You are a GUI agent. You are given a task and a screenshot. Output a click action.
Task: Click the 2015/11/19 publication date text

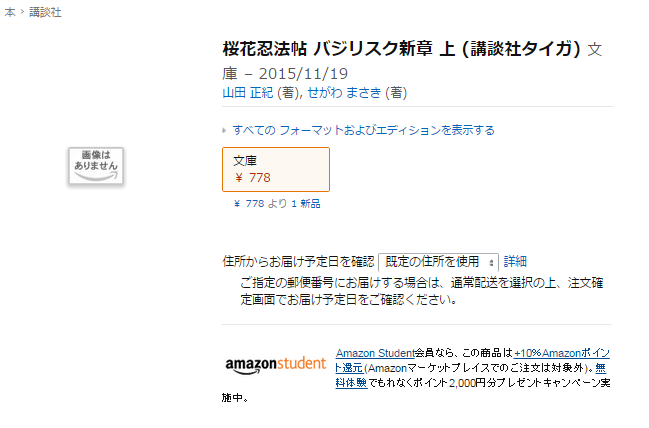click(304, 73)
